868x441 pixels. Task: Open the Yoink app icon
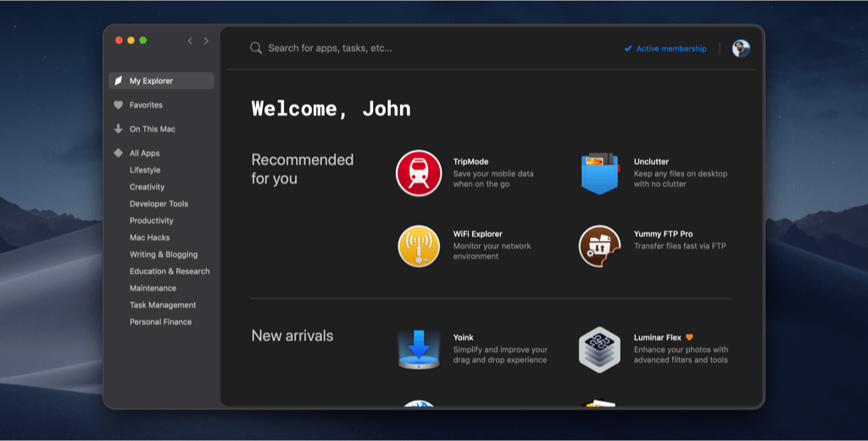[419, 349]
